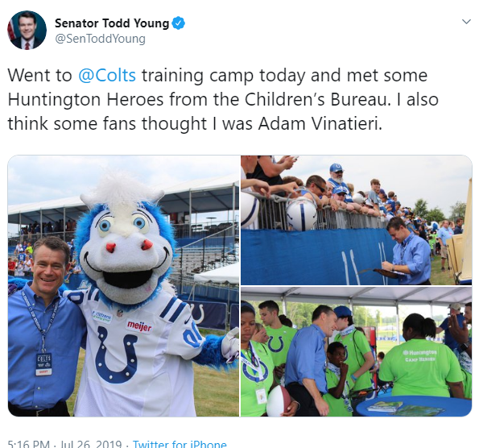Image resolution: width=479 pixels, height=448 pixels.
Task: Click the Twitter for iPhone source link
Action: click(180, 444)
